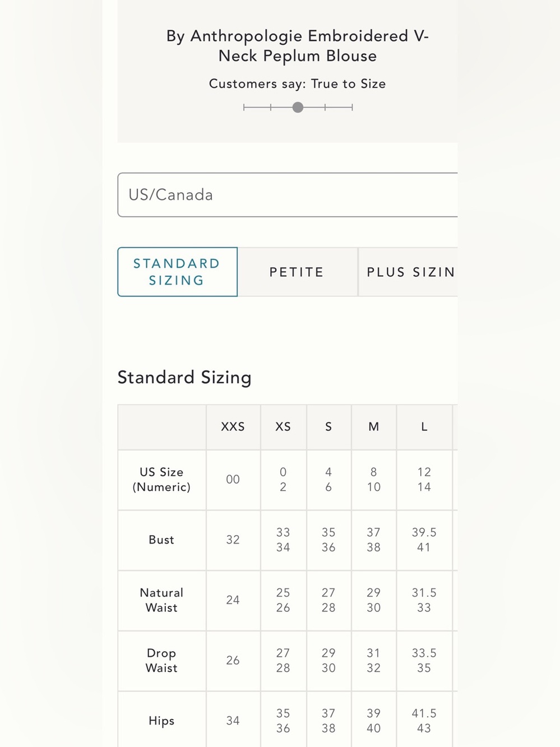Click the Hips row label
Viewport: 560px width, 747px height.
(161, 721)
